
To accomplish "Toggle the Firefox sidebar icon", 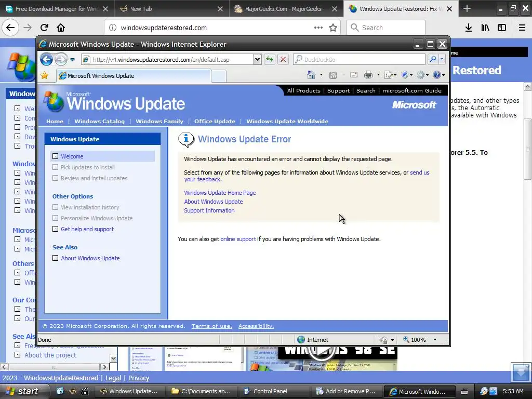I will point(502,28).
